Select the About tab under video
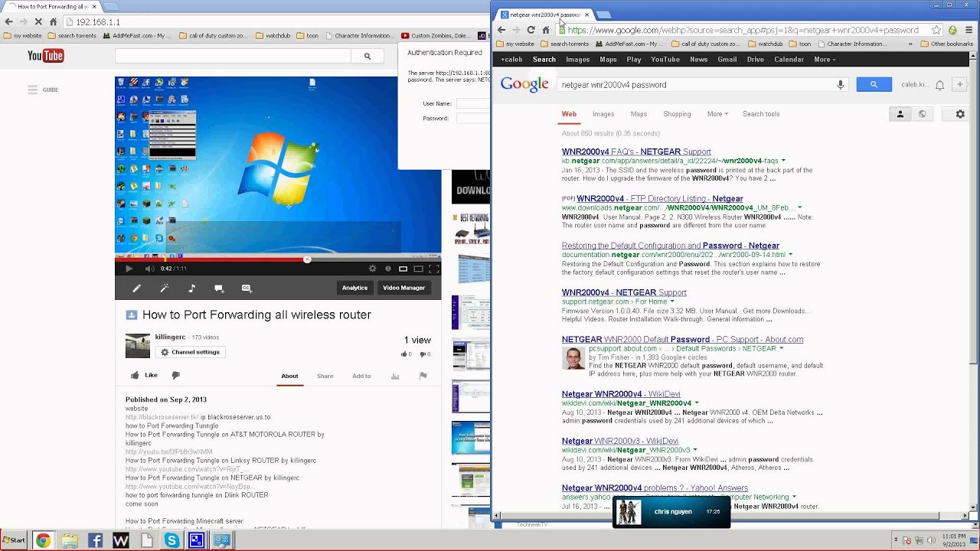 click(289, 376)
